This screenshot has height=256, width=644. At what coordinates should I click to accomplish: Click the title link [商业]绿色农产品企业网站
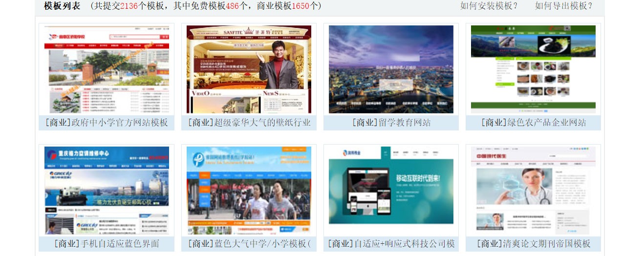(x=533, y=123)
